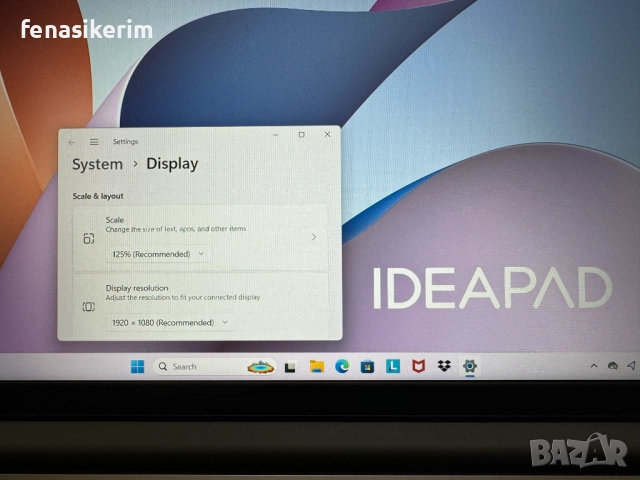Click the cloud icon in the system tray
This screenshot has width=640, height=480.
pos(612,366)
